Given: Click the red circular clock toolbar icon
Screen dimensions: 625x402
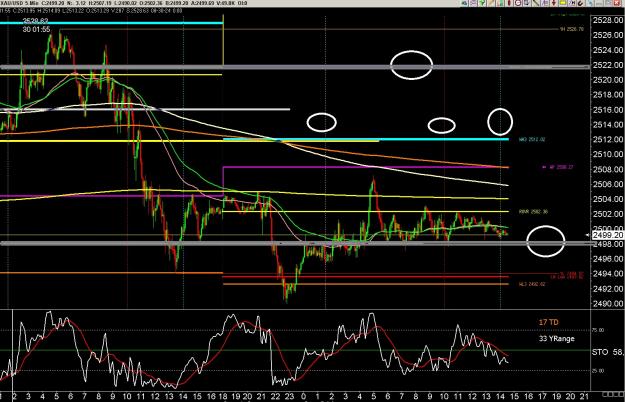Looking at the screenshot, I should 518,3.
